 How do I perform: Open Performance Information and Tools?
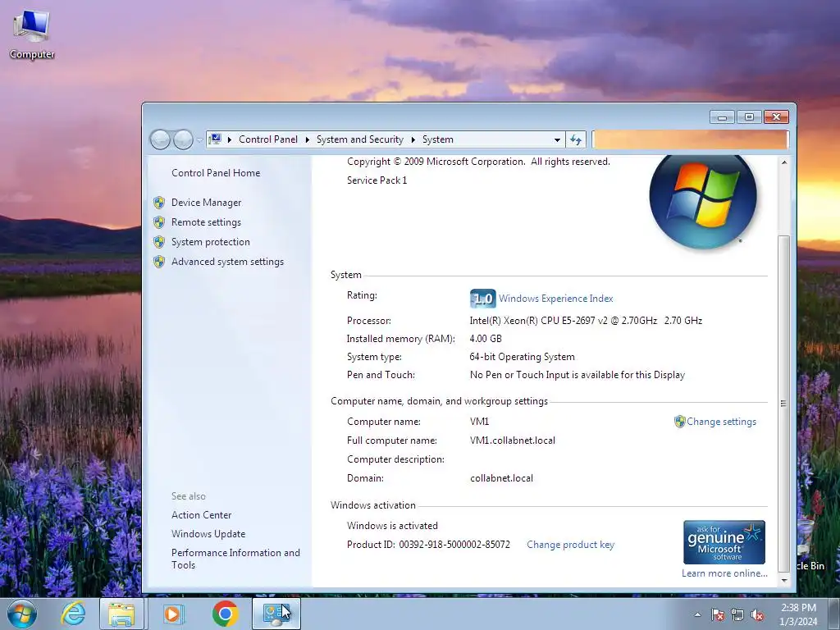click(235, 559)
